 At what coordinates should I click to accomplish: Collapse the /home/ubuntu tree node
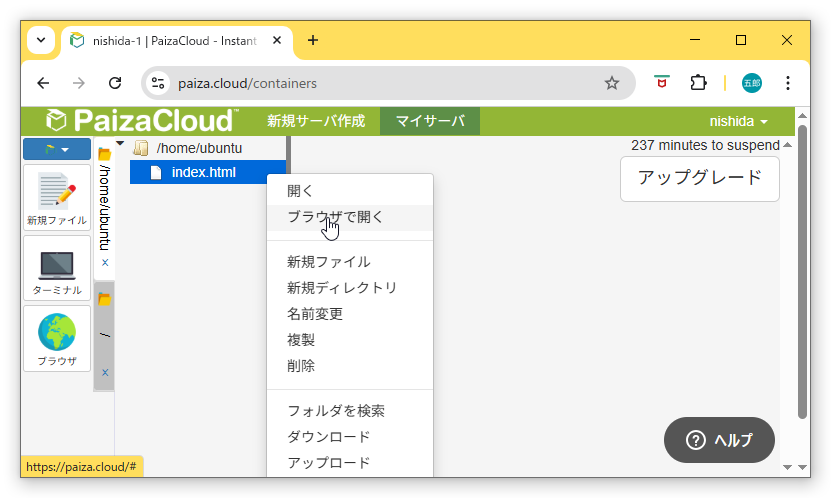click(x=120, y=144)
